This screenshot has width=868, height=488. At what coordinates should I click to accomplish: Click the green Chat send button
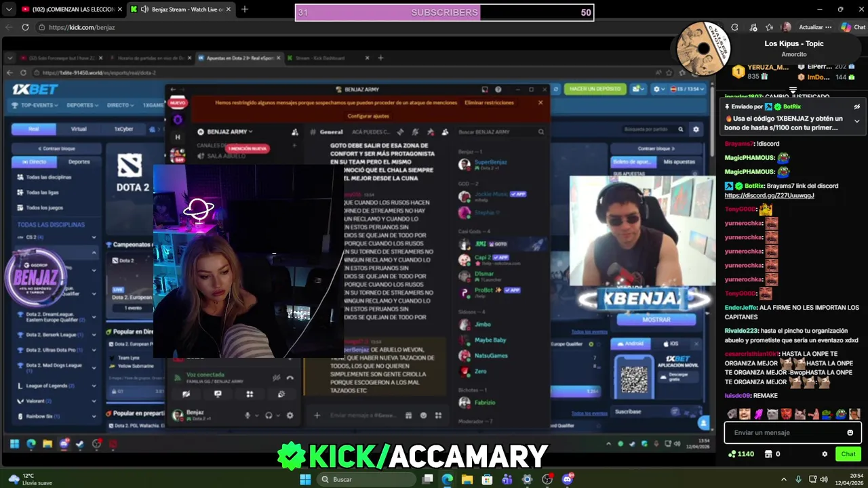[x=848, y=454]
